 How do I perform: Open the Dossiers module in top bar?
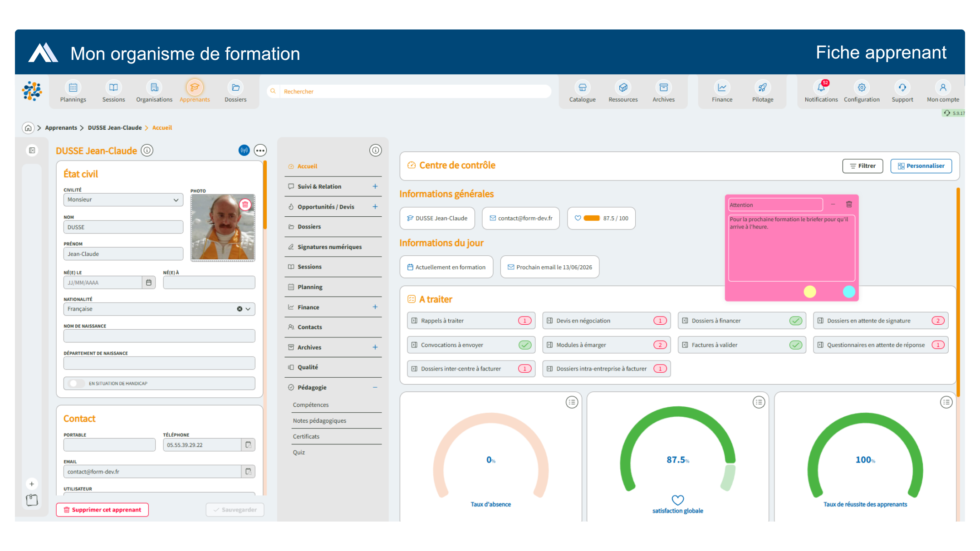[x=235, y=92]
